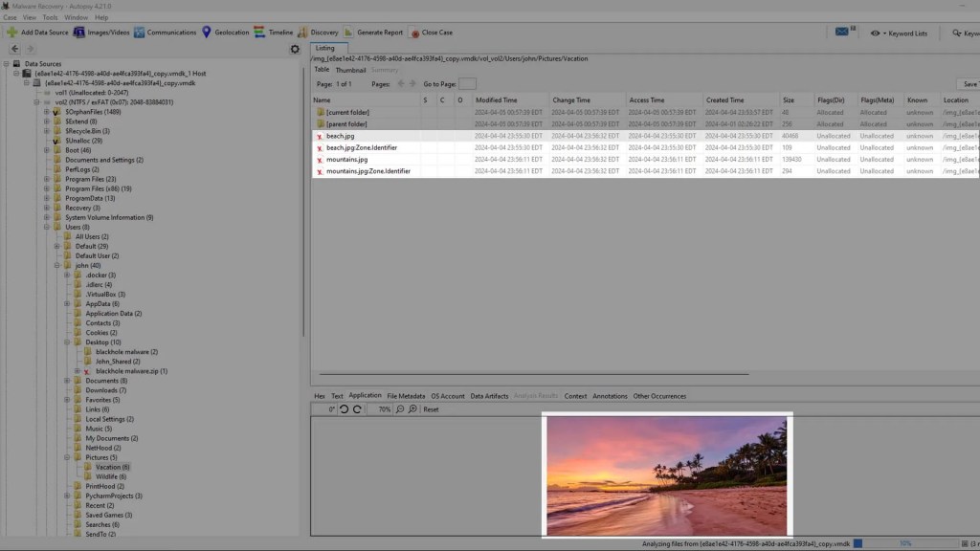Expand the Documents folder tree node

point(67,381)
